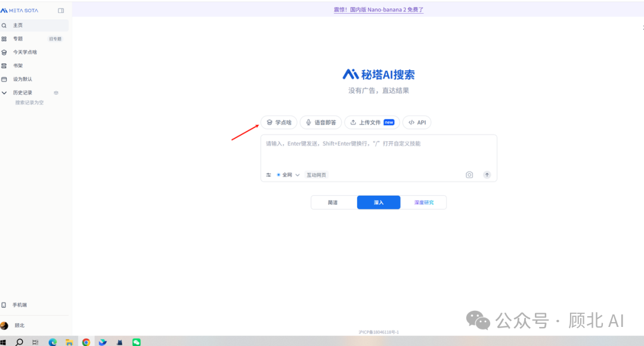Click the API button
This screenshot has height=346, width=644.
click(x=417, y=123)
